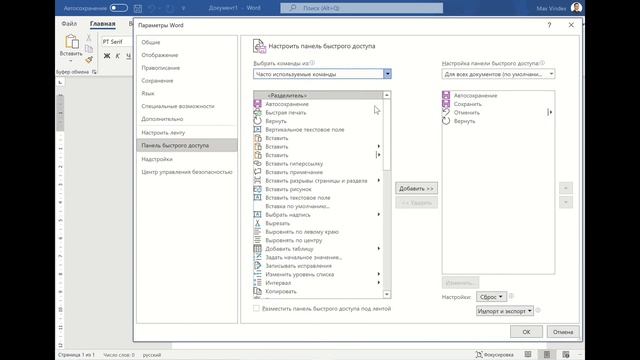The width and height of the screenshot is (640, 360).
Task: Toggle italic К in Word ribbon
Action: 118,56
